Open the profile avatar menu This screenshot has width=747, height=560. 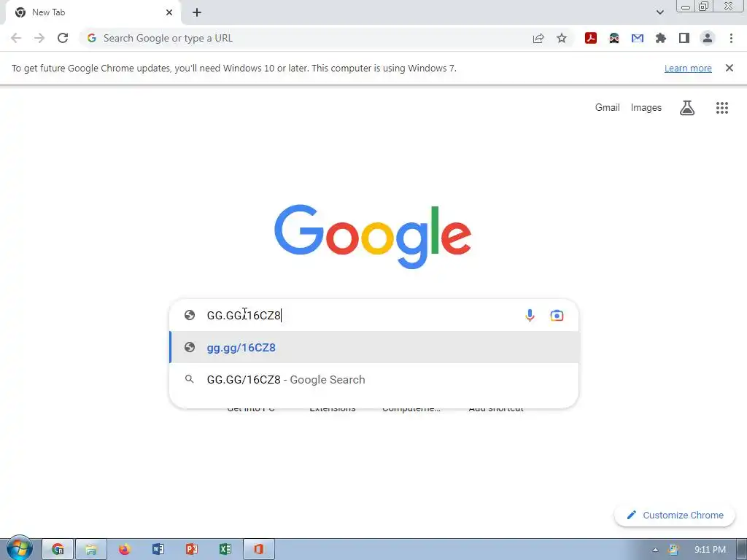pyautogui.click(x=708, y=38)
